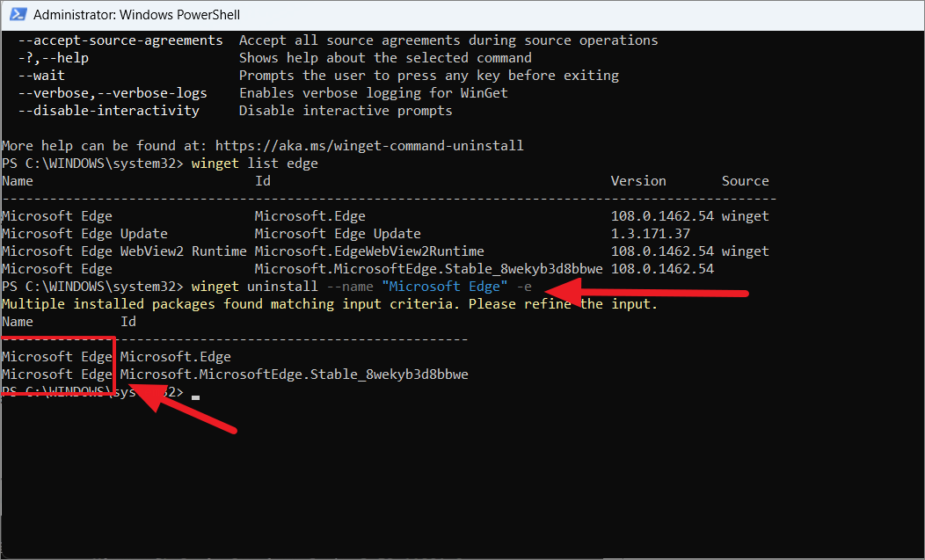Click 'Microsoft.EdgeWebView2Runtime' Id cell
925x560 pixels.
click(x=369, y=251)
